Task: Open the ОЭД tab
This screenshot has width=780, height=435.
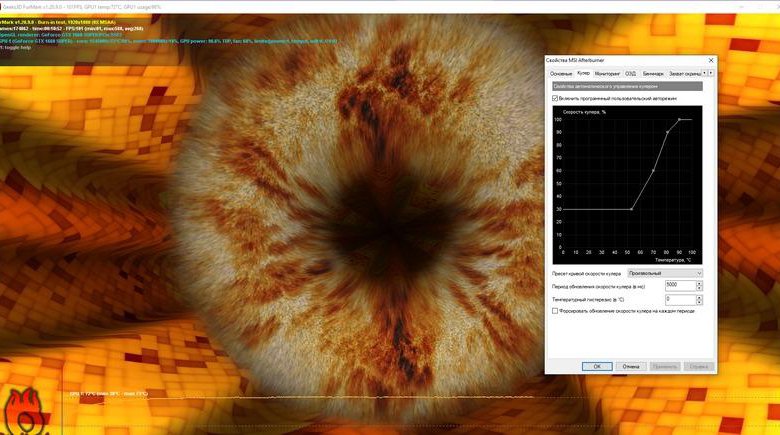Action: point(630,74)
